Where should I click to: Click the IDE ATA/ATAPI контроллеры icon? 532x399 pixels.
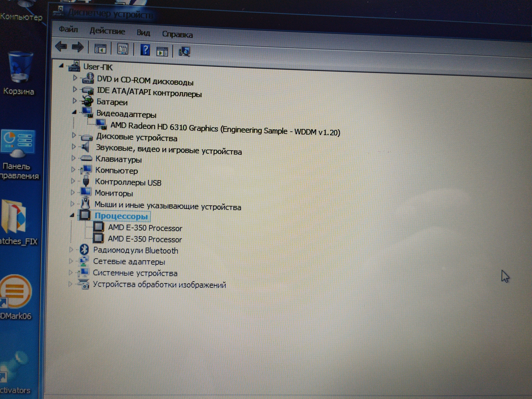click(x=88, y=90)
